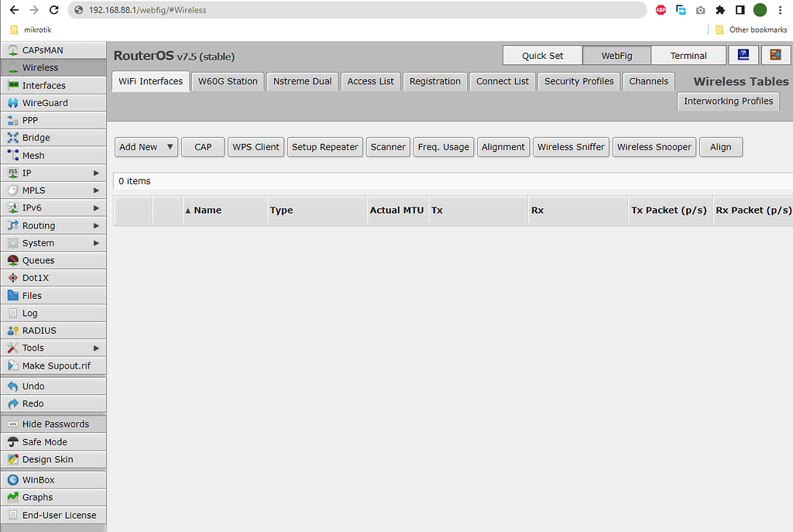Open the Files section
Image resolution: width=793 pixels, height=532 pixels.
pyautogui.click(x=53, y=295)
